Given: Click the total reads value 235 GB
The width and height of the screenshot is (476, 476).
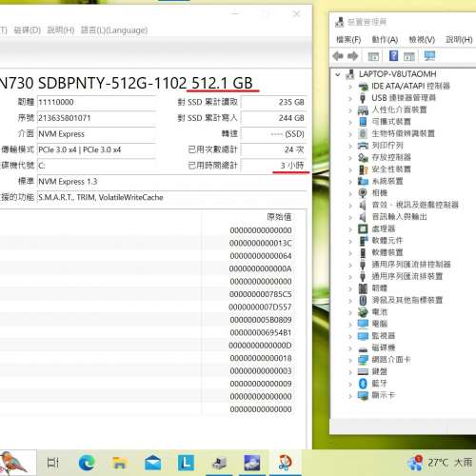Looking at the screenshot, I should (273, 102).
